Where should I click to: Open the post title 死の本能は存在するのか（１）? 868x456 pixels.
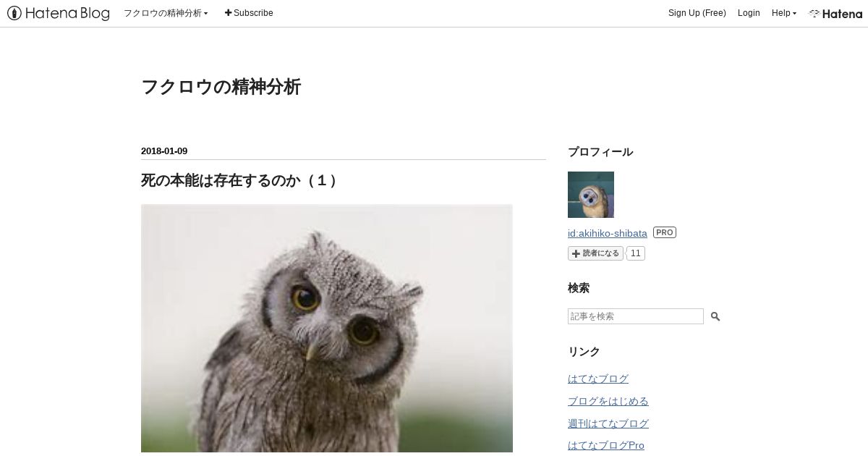pos(239,180)
